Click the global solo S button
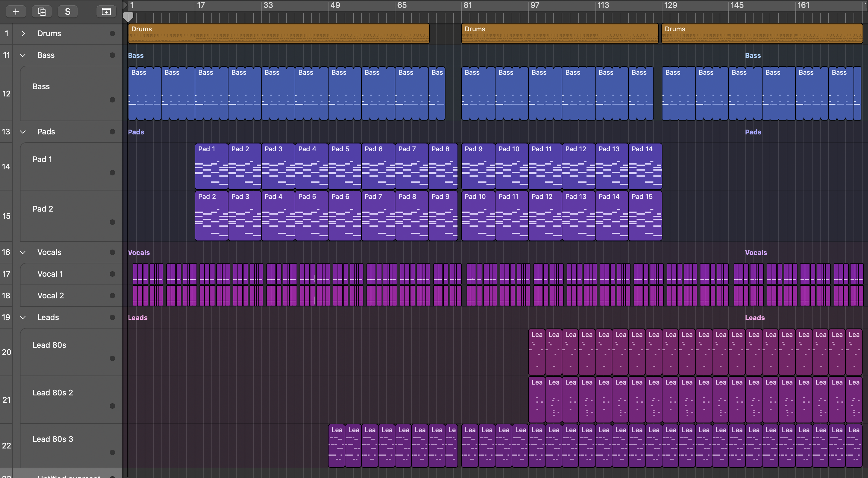868x478 pixels. point(68,11)
